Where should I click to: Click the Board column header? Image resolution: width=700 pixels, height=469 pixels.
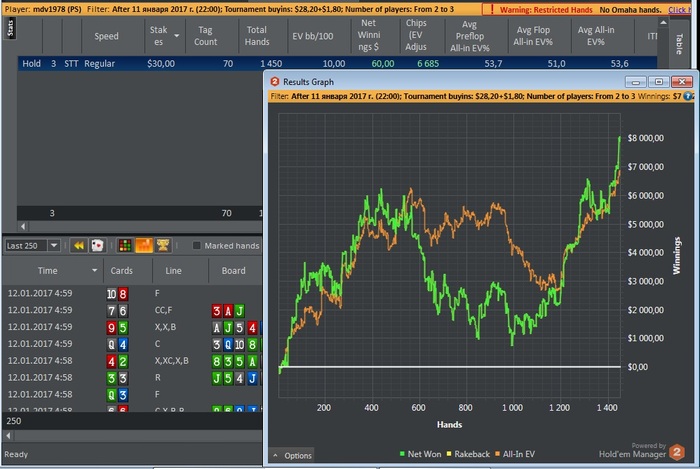(x=233, y=270)
